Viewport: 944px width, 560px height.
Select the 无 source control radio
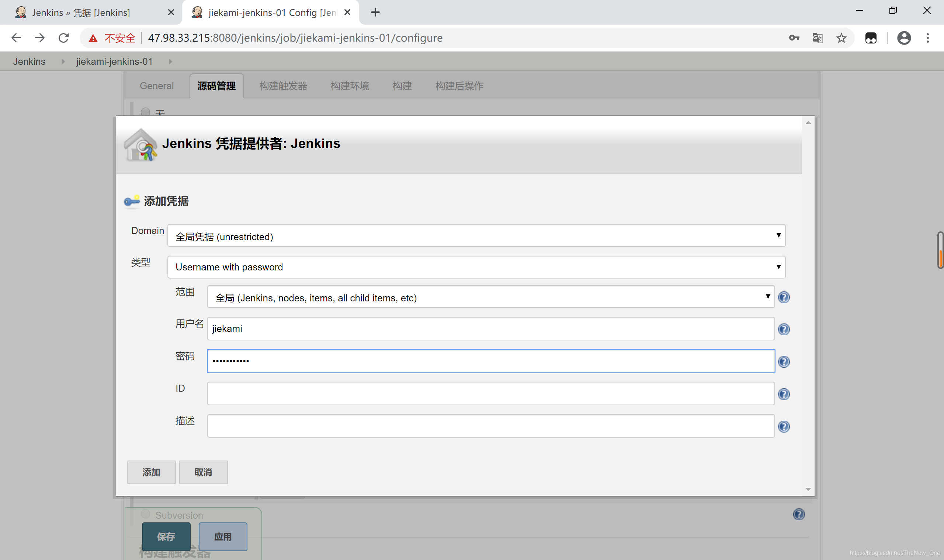click(x=145, y=112)
